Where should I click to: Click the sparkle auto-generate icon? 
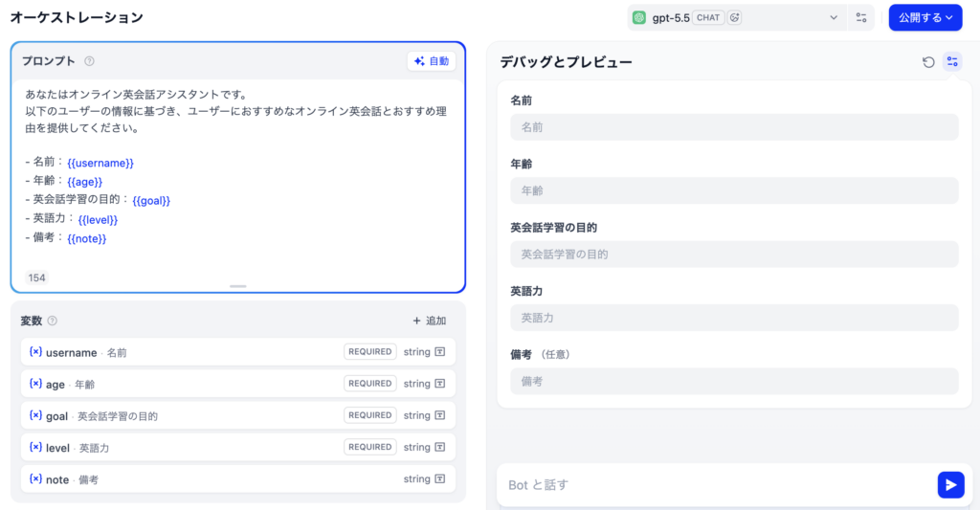(x=419, y=61)
